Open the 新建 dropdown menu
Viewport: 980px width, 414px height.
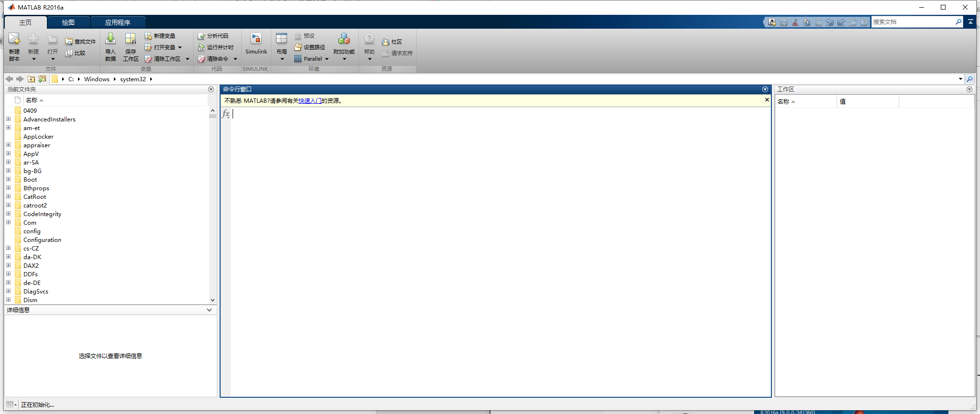coord(33,47)
